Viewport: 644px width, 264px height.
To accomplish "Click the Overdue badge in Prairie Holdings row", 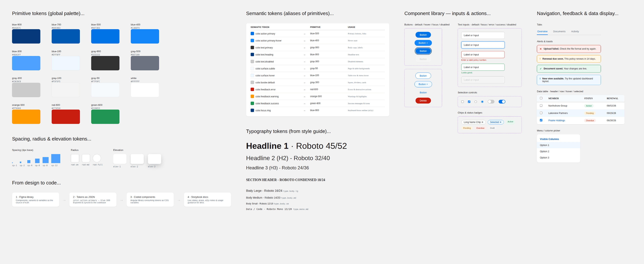I will (590, 121).
